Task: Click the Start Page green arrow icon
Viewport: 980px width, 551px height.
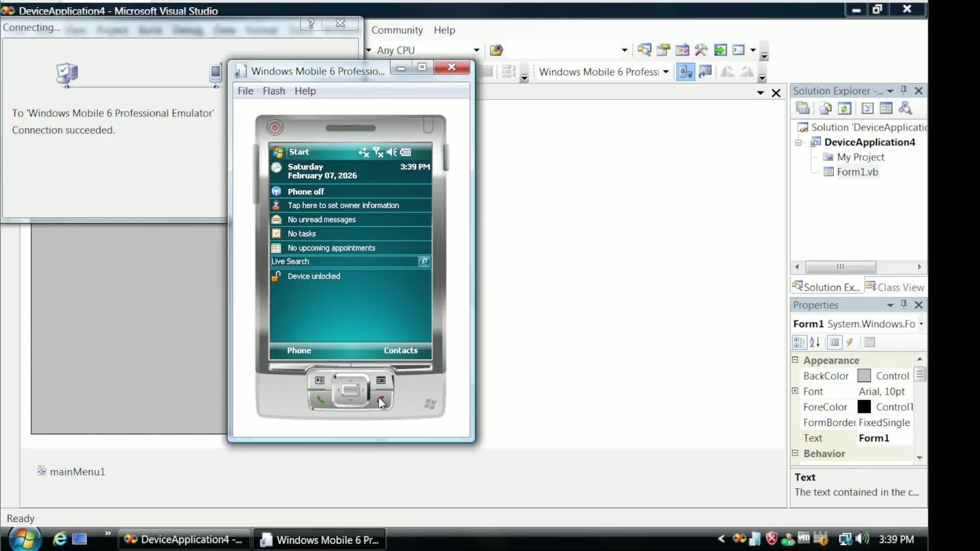Action: [720, 50]
